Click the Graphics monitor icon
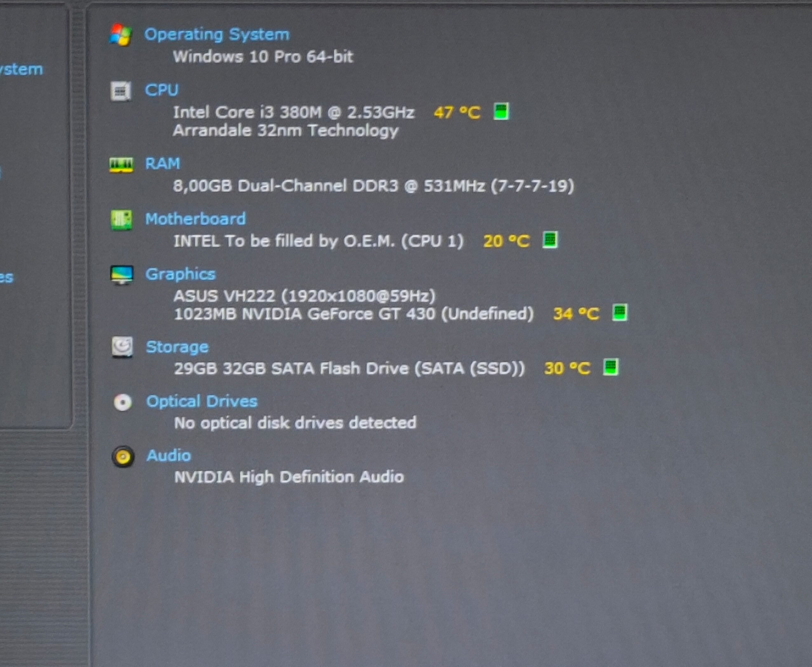812x667 pixels. coord(122,275)
